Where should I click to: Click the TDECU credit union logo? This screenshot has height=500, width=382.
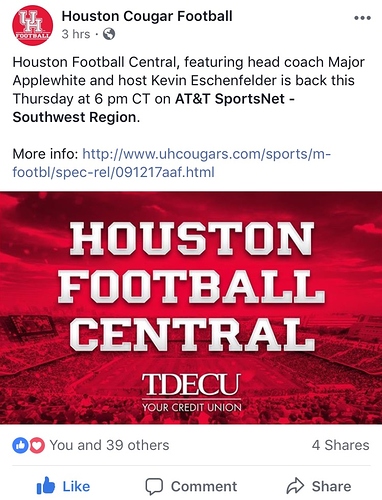click(191, 392)
